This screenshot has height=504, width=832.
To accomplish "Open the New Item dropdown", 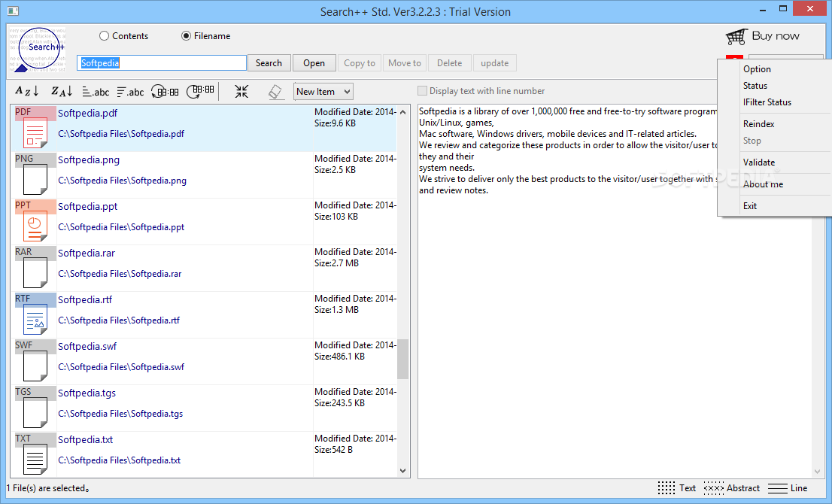I will click(323, 91).
